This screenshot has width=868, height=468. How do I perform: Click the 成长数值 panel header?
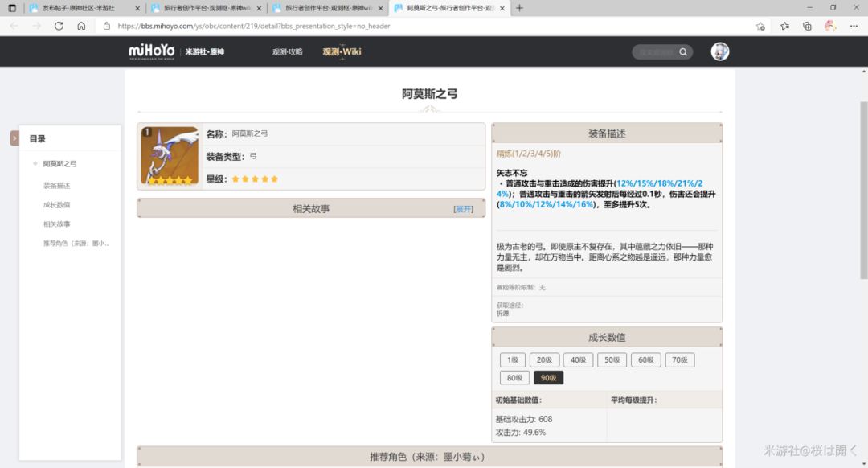point(607,337)
